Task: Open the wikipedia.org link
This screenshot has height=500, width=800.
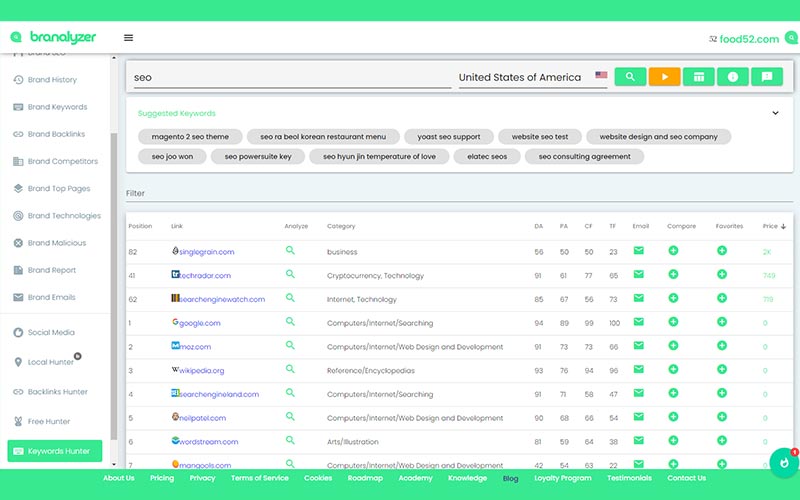Action: coord(202,370)
